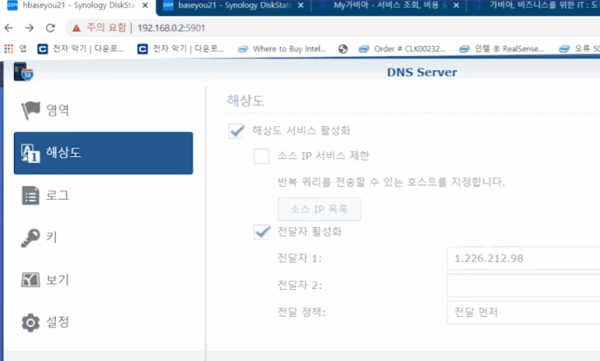
Task: Click the flag icon beside 영역
Action: coord(30,110)
